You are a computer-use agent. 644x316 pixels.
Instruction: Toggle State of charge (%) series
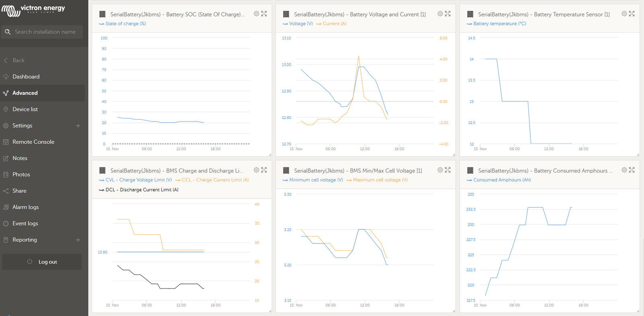click(x=122, y=24)
